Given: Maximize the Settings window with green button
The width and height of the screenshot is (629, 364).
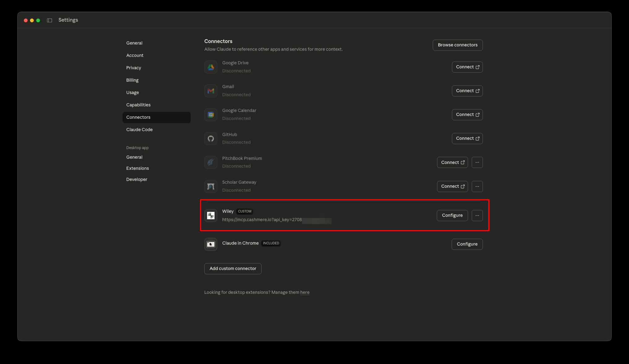Looking at the screenshot, I should 38,20.
